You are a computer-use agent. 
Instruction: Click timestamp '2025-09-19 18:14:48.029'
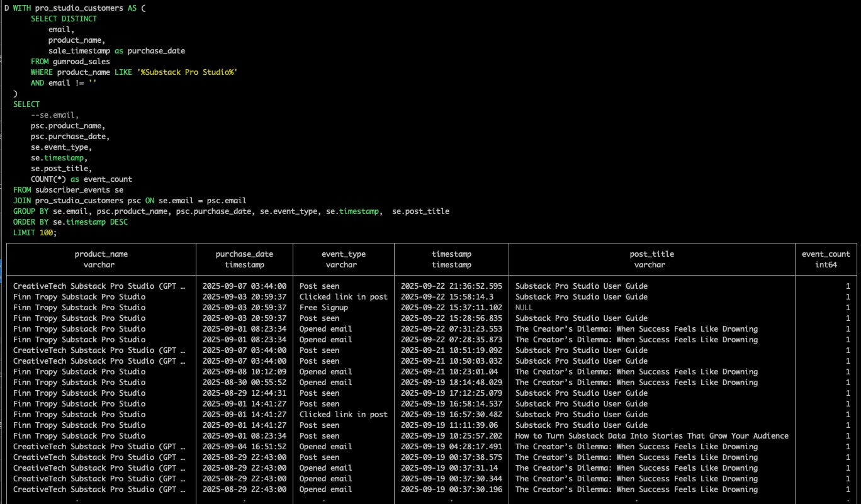click(451, 383)
